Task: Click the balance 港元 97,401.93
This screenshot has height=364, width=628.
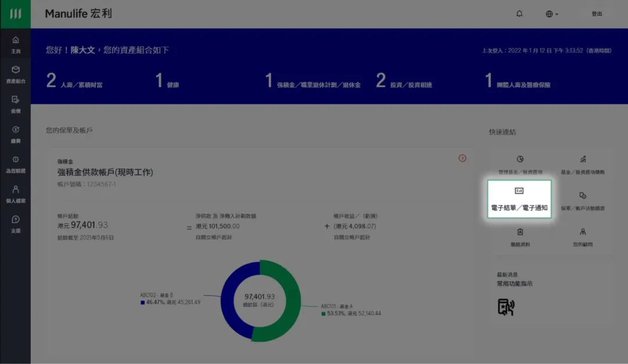Action: tap(83, 225)
